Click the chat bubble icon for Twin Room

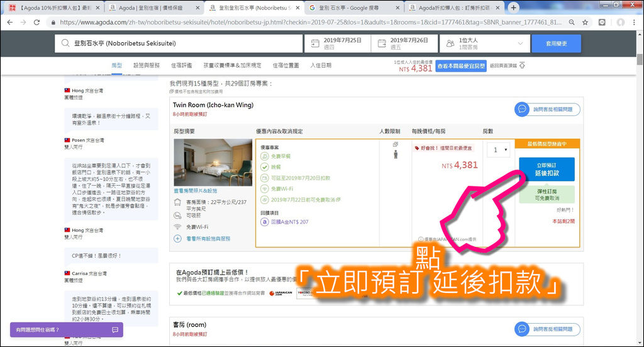click(522, 110)
